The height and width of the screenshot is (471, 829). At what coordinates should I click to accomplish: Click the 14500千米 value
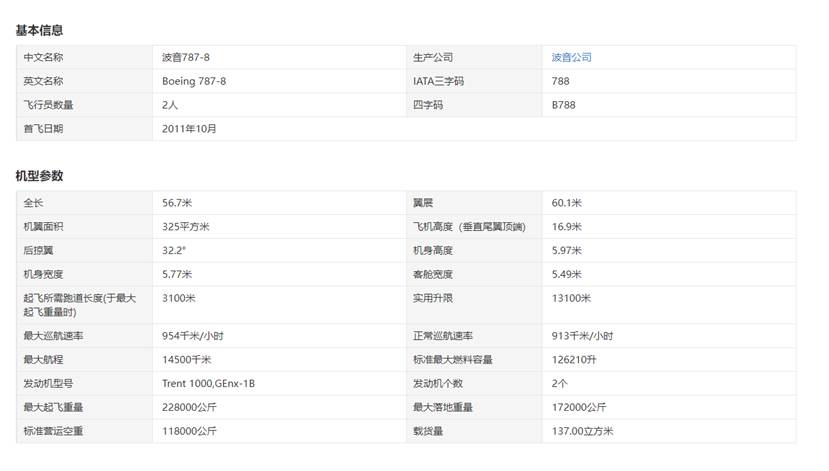(187, 359)
